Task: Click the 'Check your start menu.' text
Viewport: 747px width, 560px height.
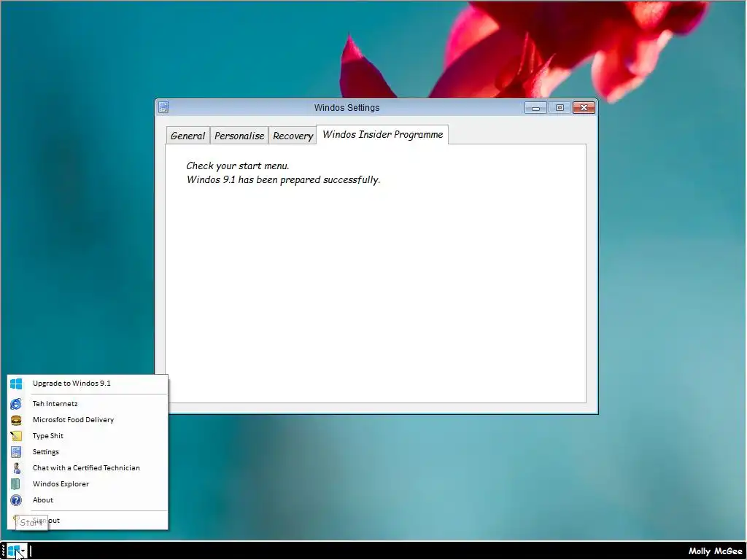Action: 238,166
